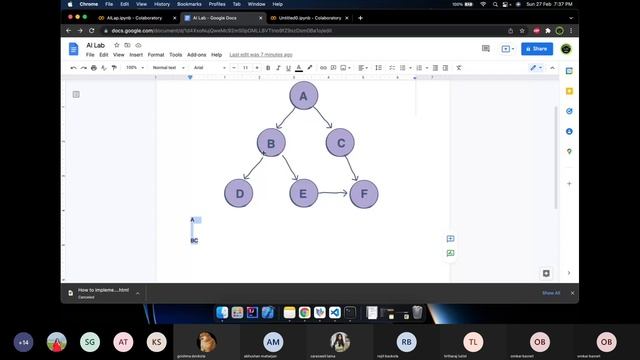
Task: Click Show All in the downloads bar
Action: [551, 293]
